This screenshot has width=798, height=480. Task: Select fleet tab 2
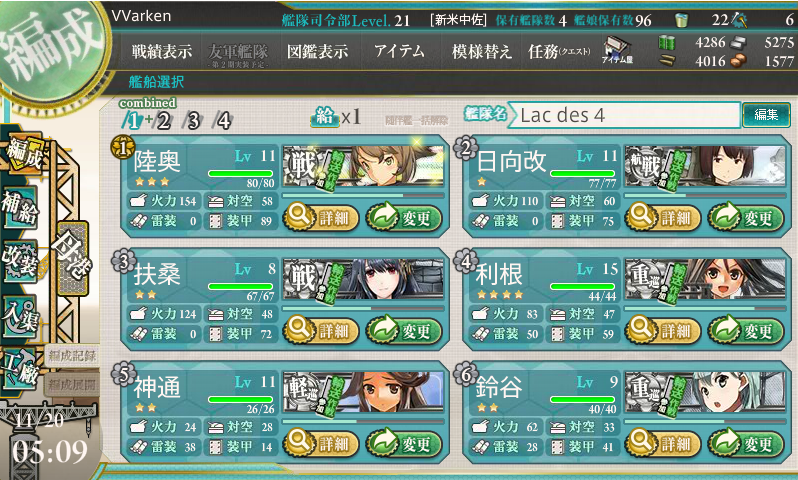click(x=163, y=121)
